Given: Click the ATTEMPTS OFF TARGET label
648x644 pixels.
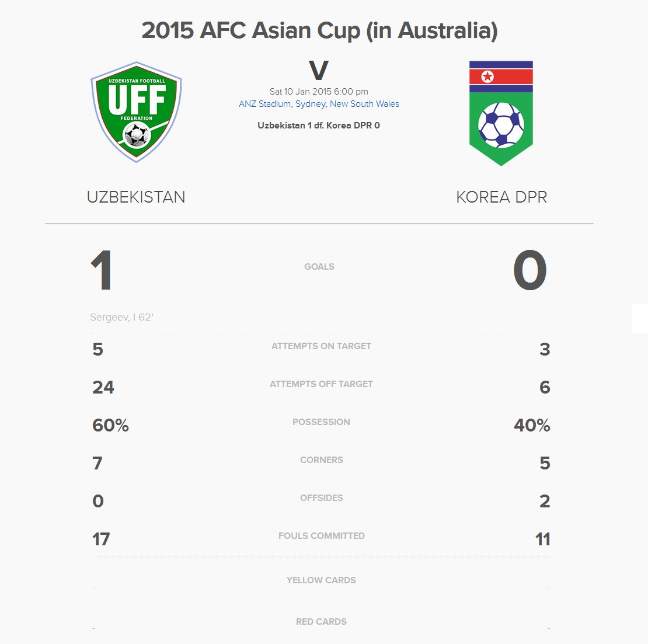Looking at the screenshot, I should click(x=321, y=384).
